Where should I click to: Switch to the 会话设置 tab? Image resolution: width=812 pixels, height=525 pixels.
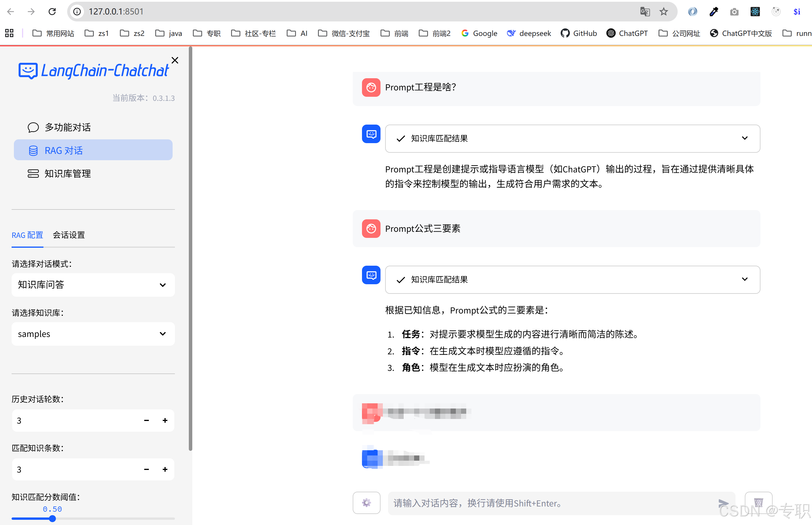(69, 235)
